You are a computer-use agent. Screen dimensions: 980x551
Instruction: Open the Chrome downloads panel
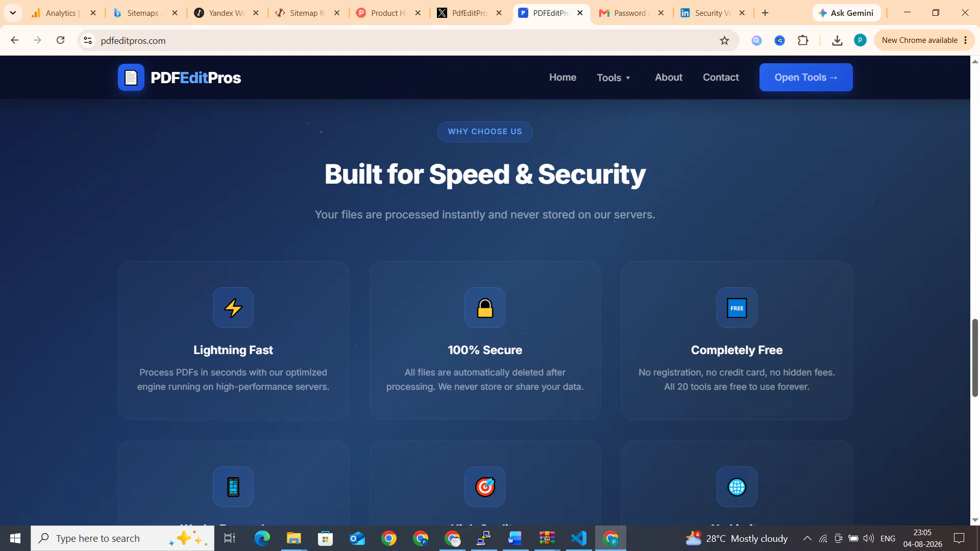coord(837,40)
